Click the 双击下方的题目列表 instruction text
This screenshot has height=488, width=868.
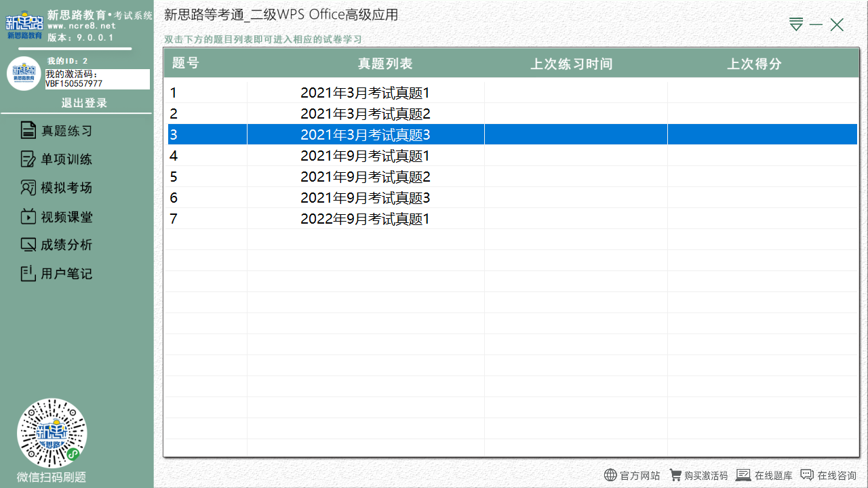263,39
